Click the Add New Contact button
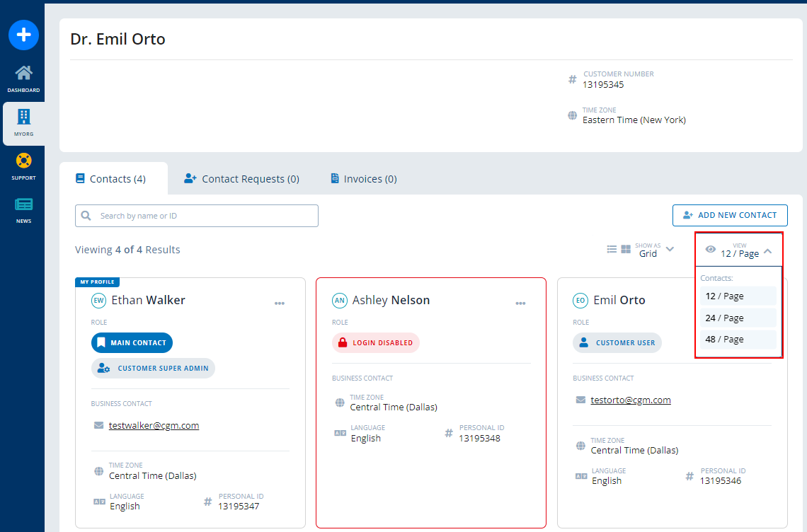807x532 pixels. point(730,215)
